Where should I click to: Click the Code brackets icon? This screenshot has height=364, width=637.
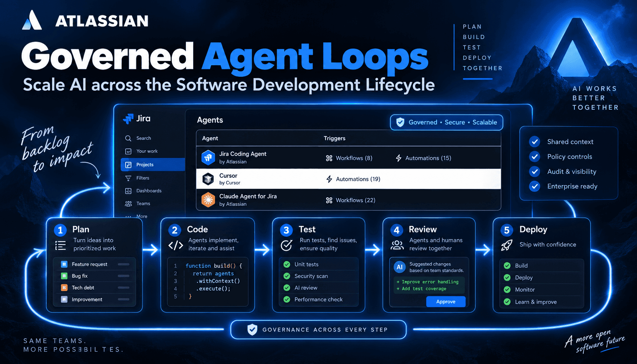point(175,245)
